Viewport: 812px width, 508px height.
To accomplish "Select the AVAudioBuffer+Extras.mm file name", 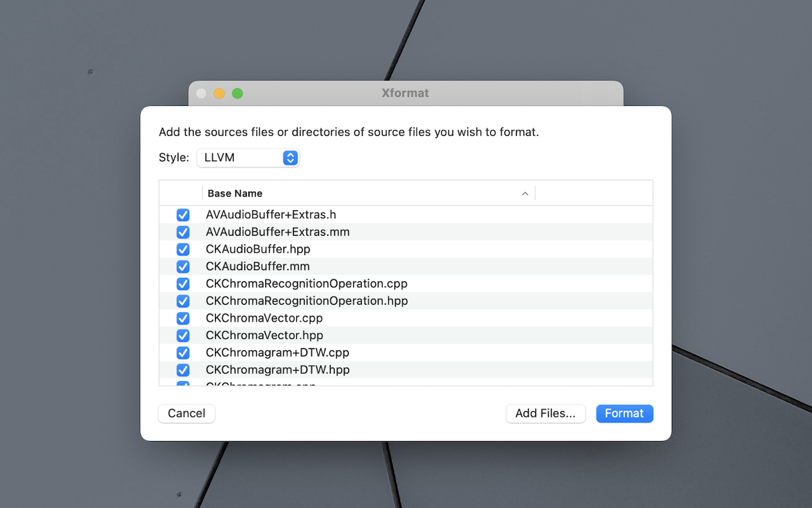I will click(278, 232).
